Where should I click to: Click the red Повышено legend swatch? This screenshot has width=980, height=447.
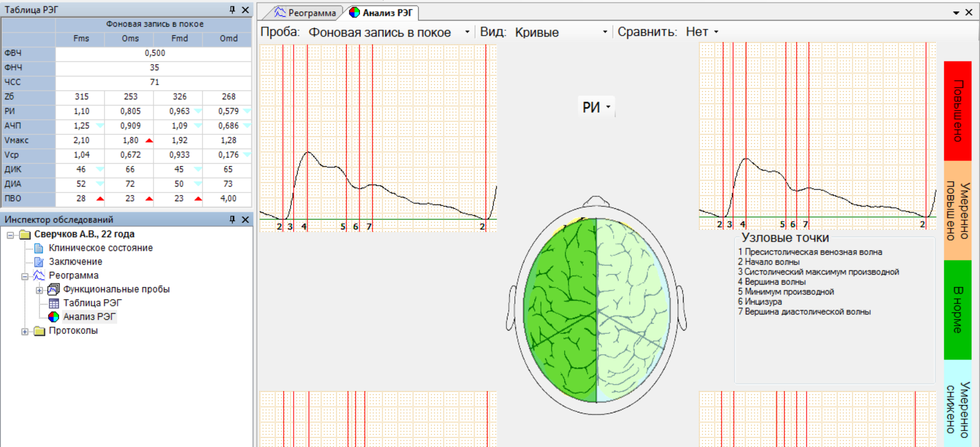pos(958,111)
